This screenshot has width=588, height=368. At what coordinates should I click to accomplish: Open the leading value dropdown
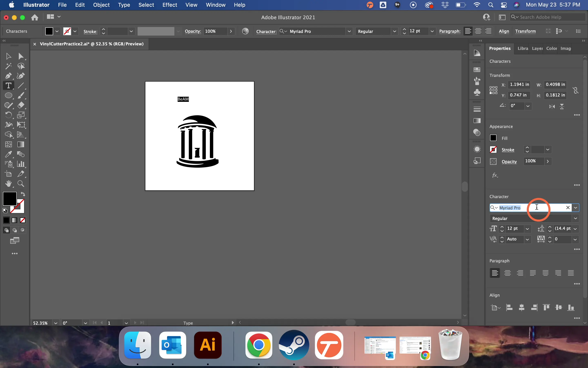click(576, 229)
